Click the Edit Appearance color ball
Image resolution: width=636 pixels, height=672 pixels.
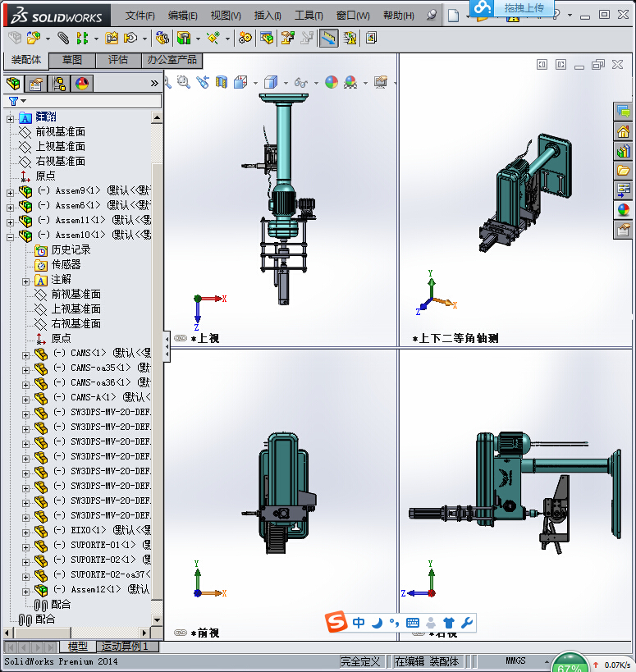(332, 82)
